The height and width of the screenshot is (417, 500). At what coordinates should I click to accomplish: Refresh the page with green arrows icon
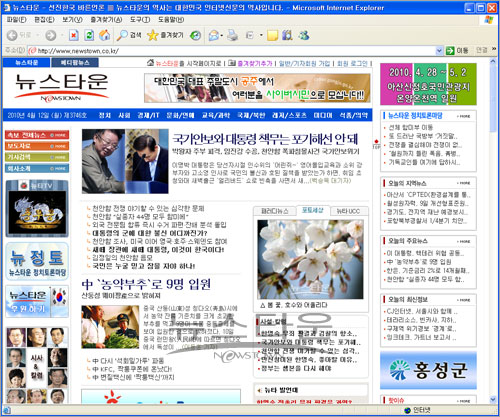89,35
